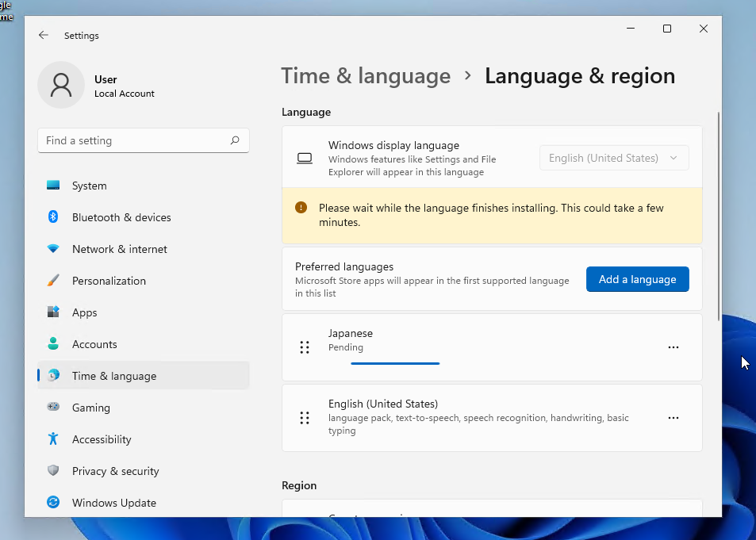Go to Accessibility settings

[102, 439]
